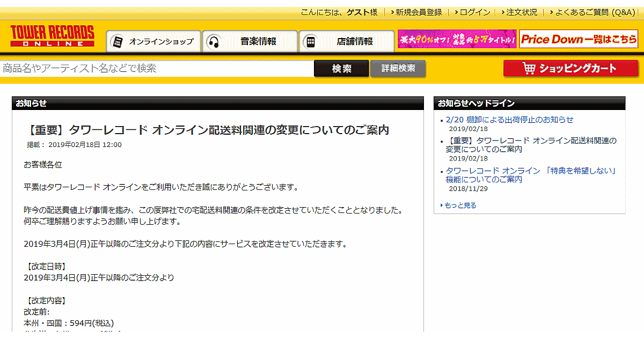Click the shopping cart icon
644x338 pixels.
pos(529,69)
